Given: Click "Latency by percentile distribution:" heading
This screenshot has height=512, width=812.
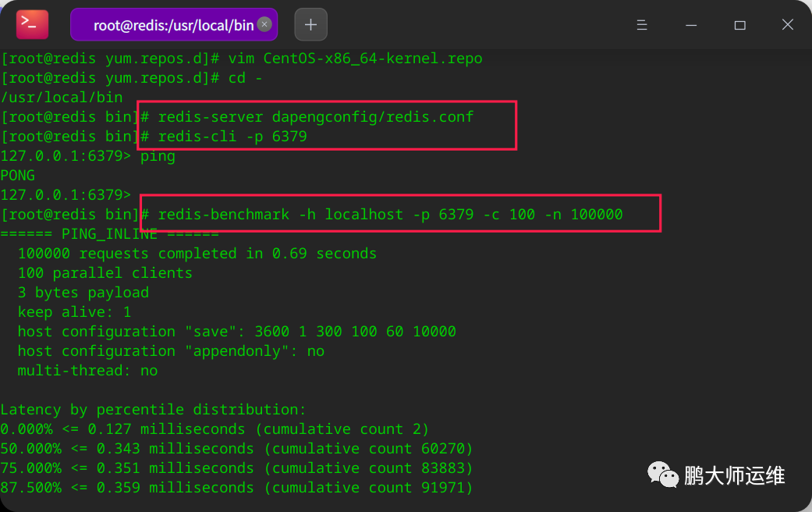Looking at the screenshot, I should pos(154,410).
